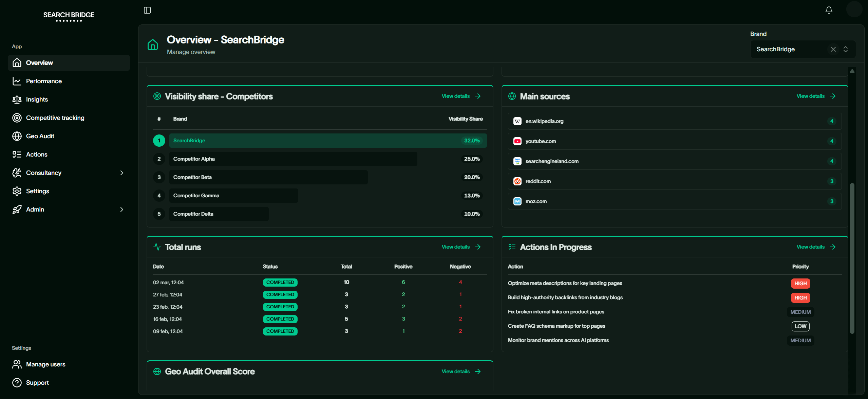
Task: Expand the Admin submenu
Action: tap(122, 210)
